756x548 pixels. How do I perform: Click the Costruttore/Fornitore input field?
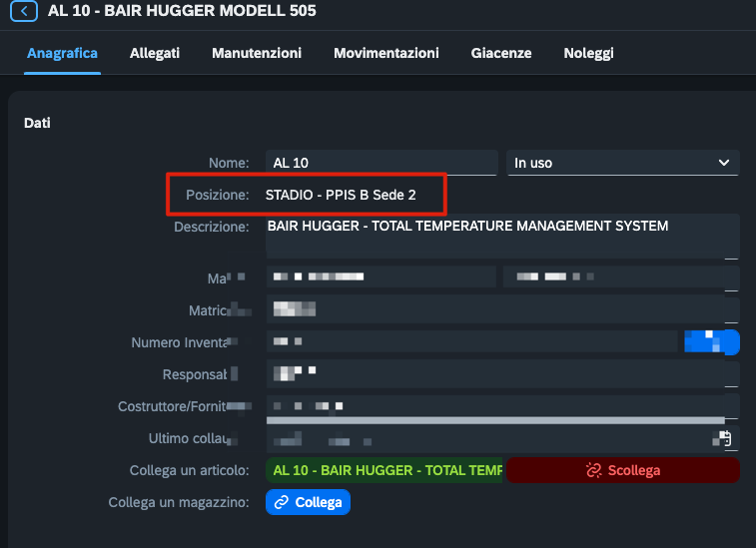(x=499, y=405)
